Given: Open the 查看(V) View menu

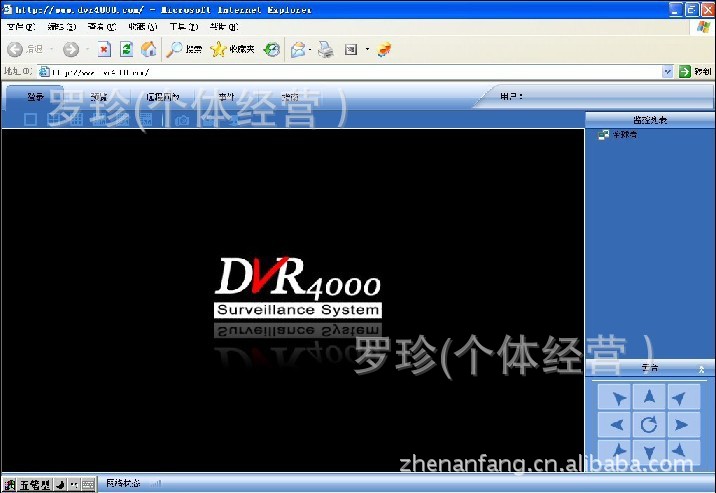Looking at the screenshot, I should pos(102,27).
